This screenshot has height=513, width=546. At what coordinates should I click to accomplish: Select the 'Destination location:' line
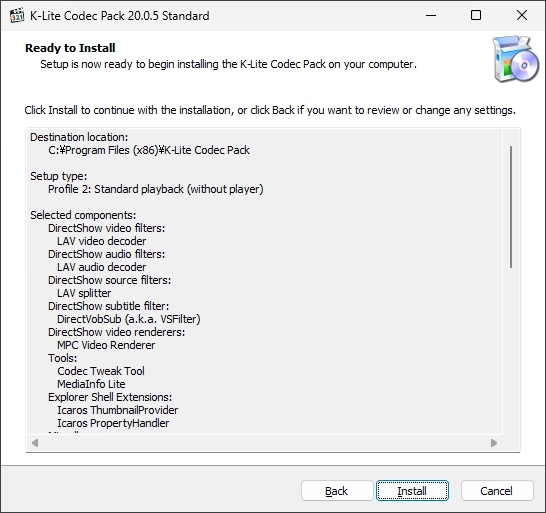79,137
